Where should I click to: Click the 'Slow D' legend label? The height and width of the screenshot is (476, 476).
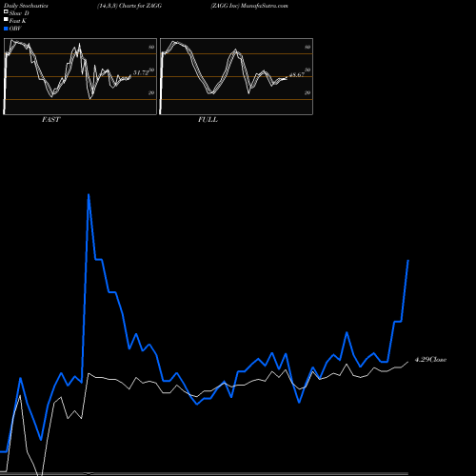pos(19,13)
